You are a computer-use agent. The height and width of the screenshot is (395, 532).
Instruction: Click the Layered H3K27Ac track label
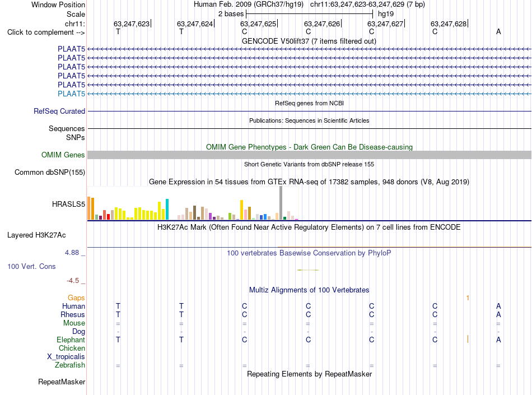coord(36,235)
